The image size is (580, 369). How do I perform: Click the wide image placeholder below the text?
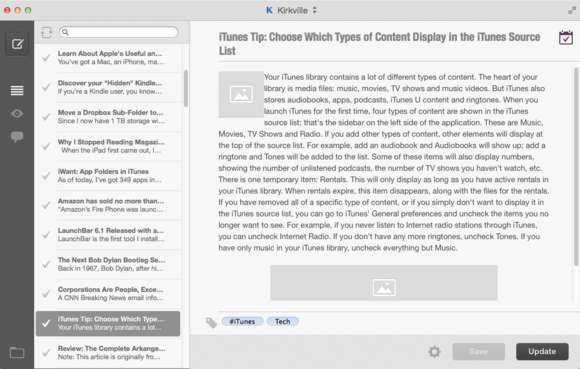coord(384,283)
